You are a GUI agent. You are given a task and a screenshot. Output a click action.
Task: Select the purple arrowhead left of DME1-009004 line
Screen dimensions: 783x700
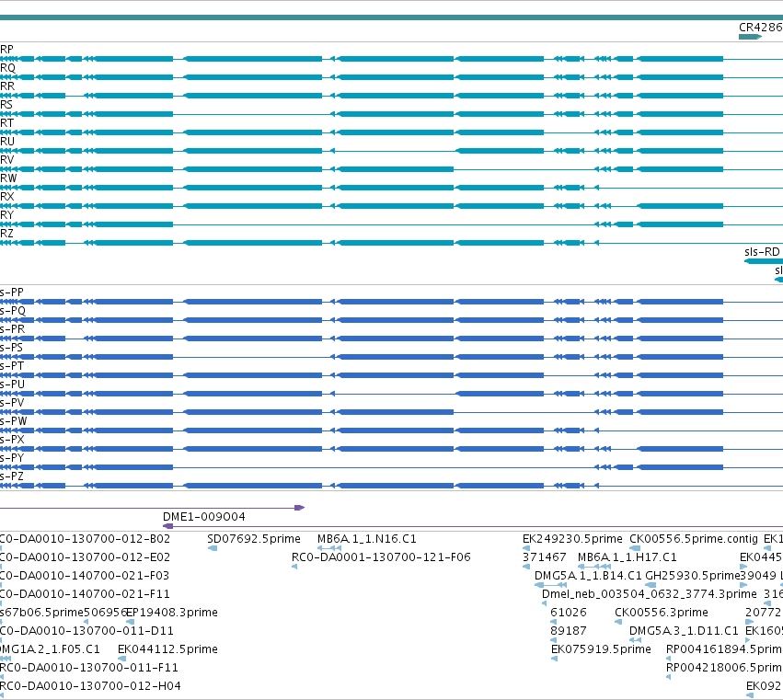click(x=167, y=526)
